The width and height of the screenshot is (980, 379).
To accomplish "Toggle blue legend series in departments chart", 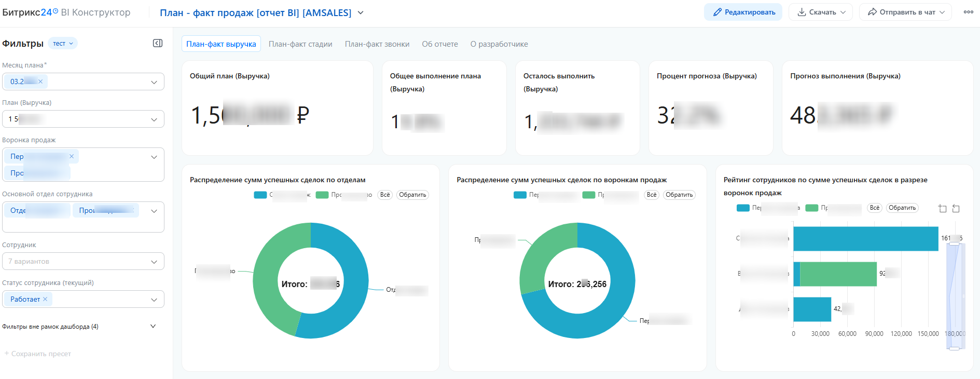I will [x=260, y=195].
